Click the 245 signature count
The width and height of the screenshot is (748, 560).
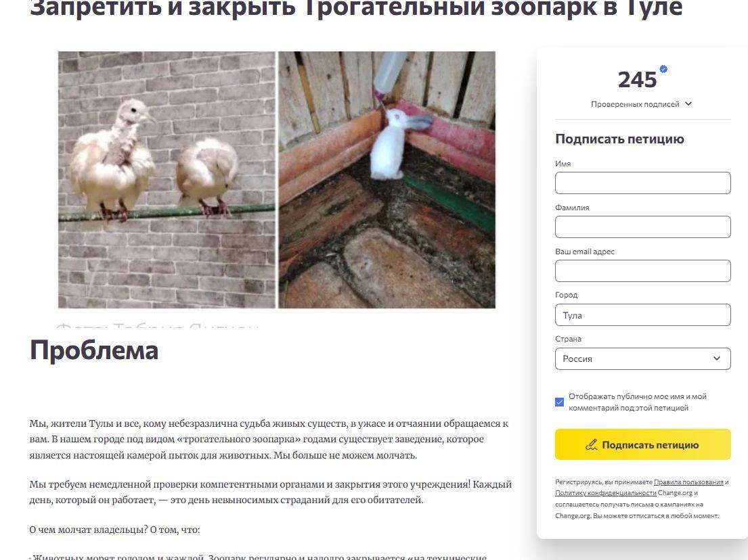638,80
